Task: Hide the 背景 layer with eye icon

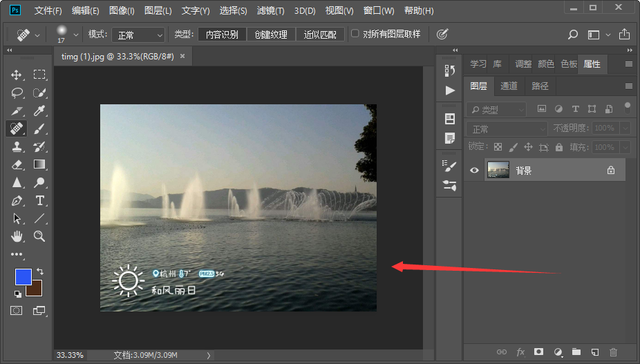Action: (474, 170)
